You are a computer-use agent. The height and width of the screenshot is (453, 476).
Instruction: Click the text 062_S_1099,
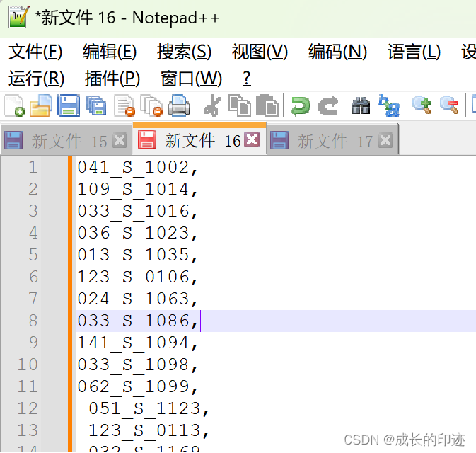(x=137, y=386)
